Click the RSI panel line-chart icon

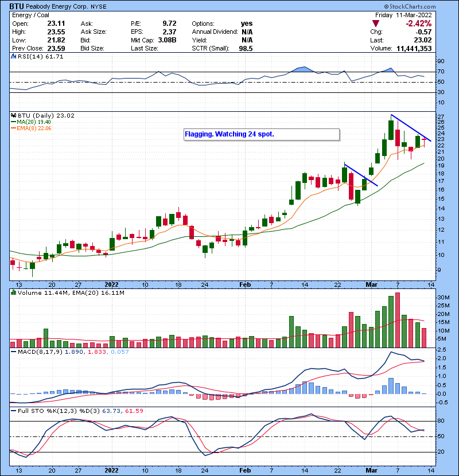(x=13, y=56)
